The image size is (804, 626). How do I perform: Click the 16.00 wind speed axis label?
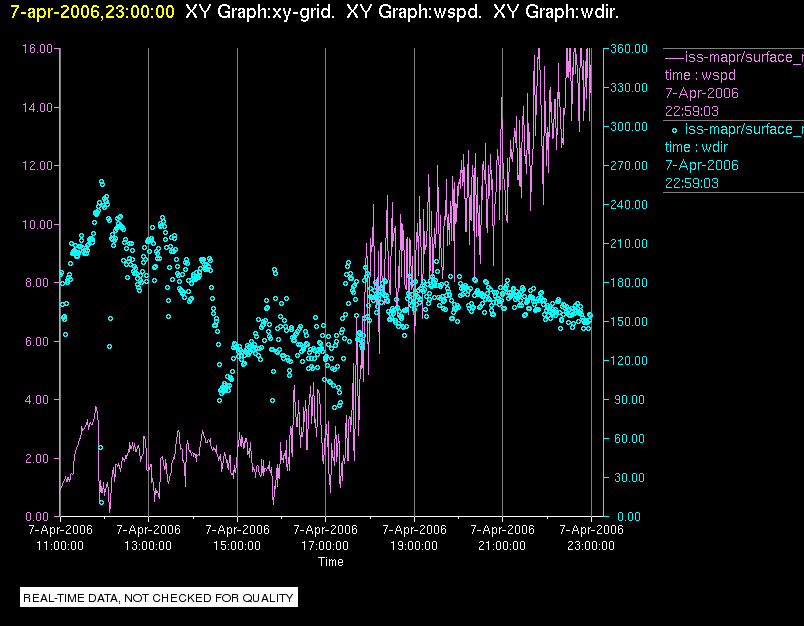(x=37, y=49)
